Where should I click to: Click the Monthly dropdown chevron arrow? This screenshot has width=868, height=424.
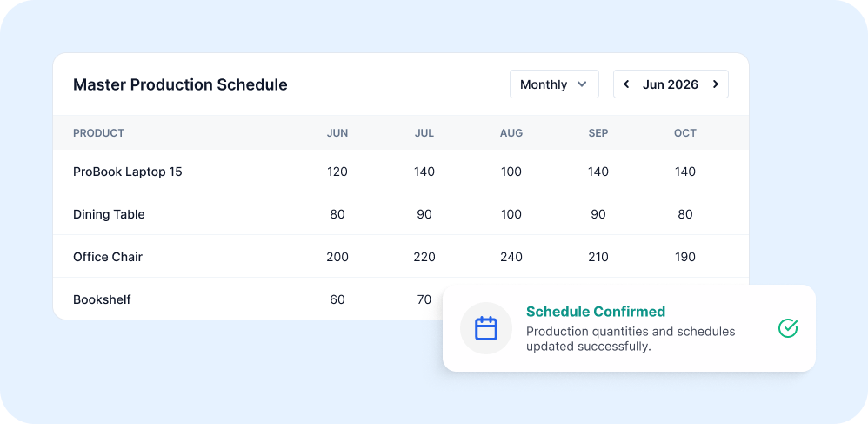tap(581, 84)
